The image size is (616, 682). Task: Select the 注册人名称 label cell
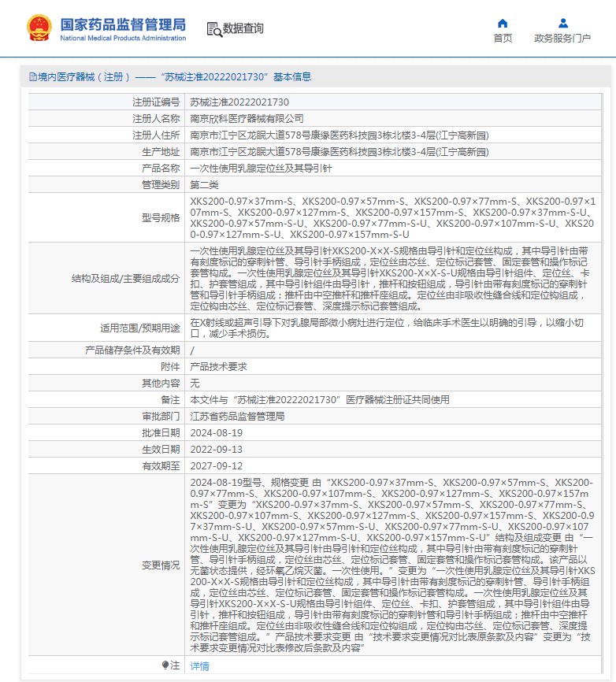106,118
